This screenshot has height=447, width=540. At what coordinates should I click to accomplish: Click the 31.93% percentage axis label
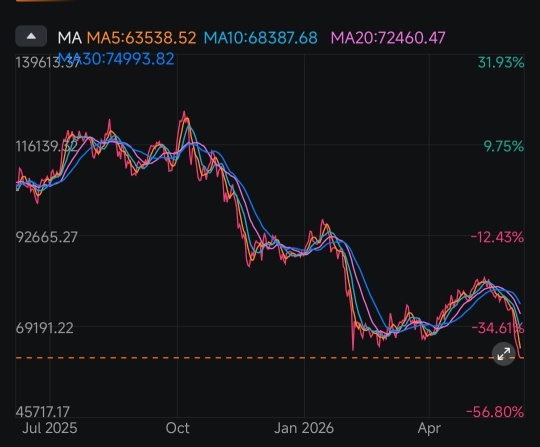501,63
